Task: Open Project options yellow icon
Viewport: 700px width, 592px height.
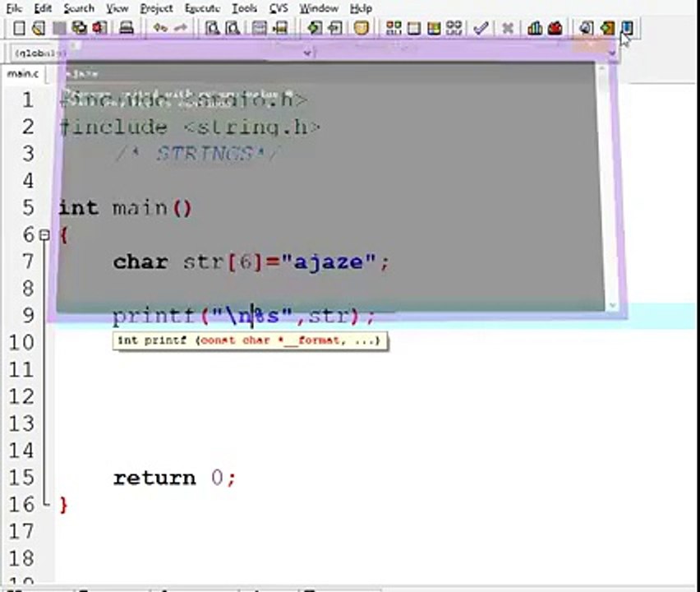Action: click(362, 28)
